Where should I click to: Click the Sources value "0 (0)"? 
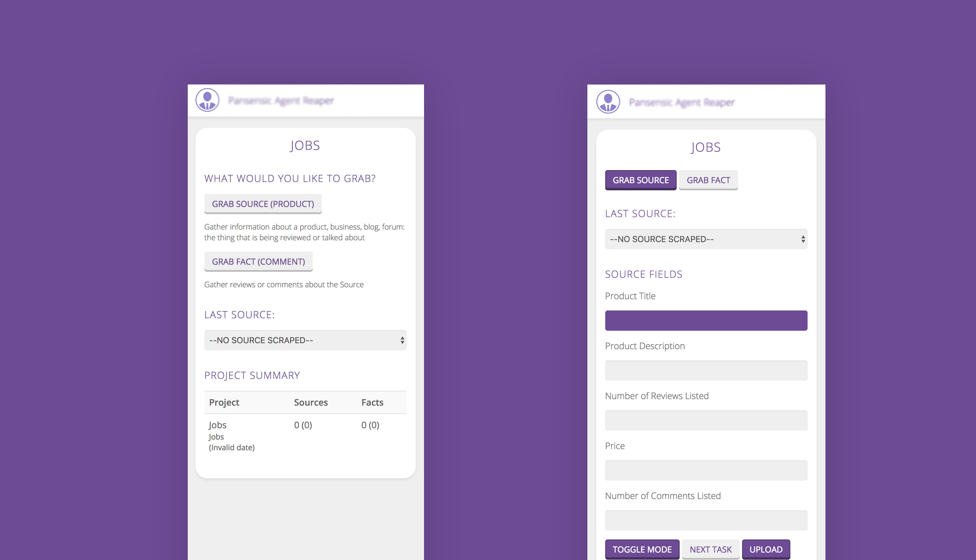(303, 425)
